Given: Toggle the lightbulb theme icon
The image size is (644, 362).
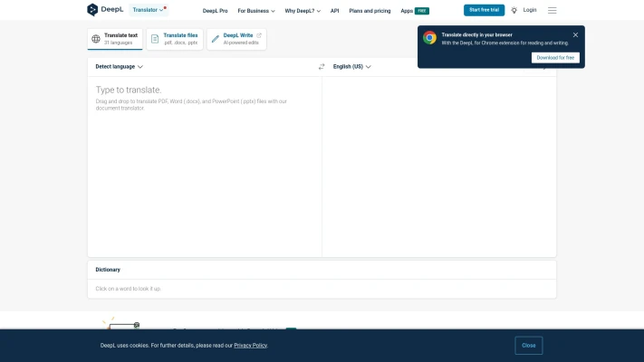Looking at the screenshot, I should [514, 10].
